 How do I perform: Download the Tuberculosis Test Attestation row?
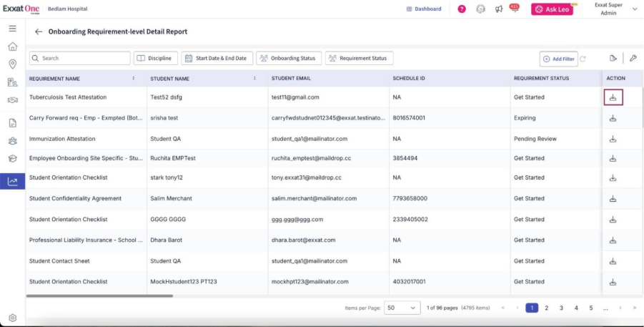(613, 97)
